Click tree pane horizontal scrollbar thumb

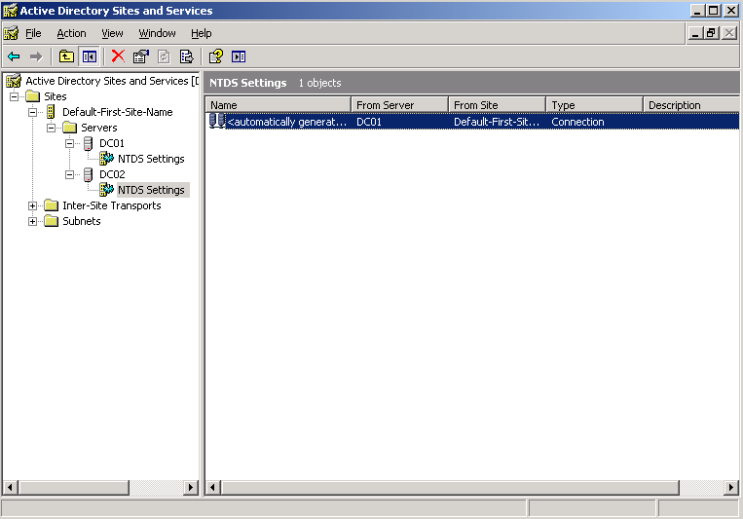coord(73,487)
